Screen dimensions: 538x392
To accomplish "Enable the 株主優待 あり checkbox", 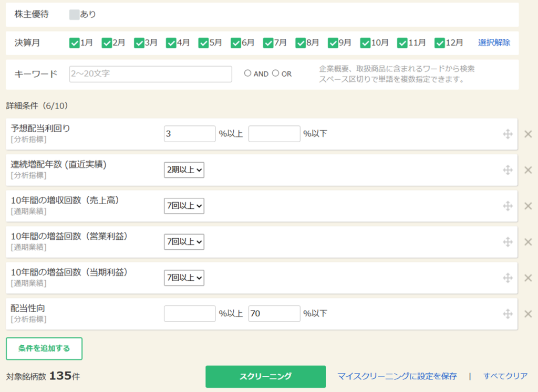I will pos(74,14).
